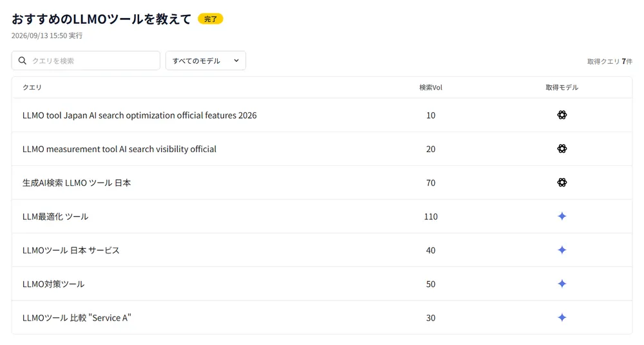The width and height of the screenshot is (644, 345).
Task: Open the すべてのモデル model filter dropdown
Action: (206, 61)
